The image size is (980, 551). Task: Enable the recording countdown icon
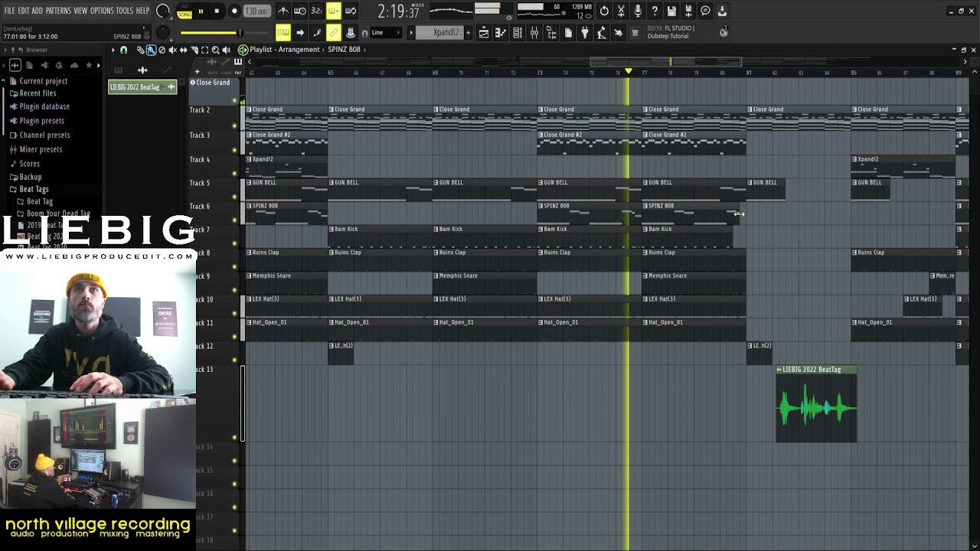(317, 11)
